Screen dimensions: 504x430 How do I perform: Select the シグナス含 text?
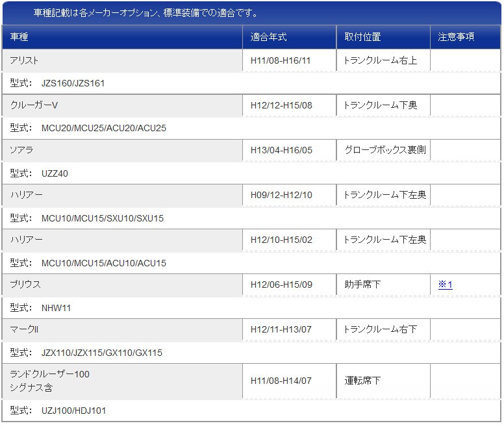point(31,388)
